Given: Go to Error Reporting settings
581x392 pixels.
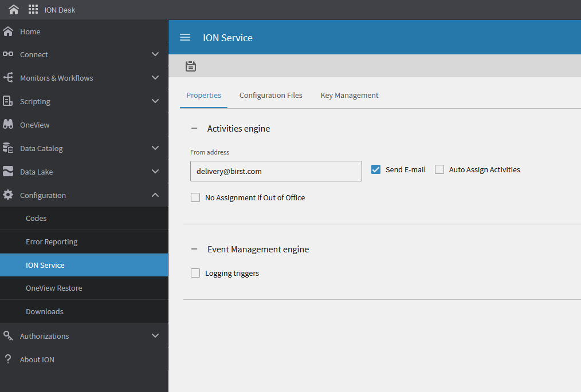Looking at the screenshot, I should click(x=52, y=241).
